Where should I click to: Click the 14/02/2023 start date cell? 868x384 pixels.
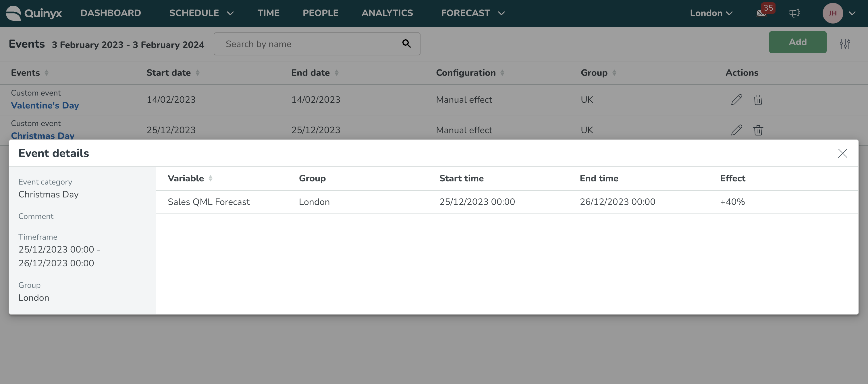tap(171, 100)
